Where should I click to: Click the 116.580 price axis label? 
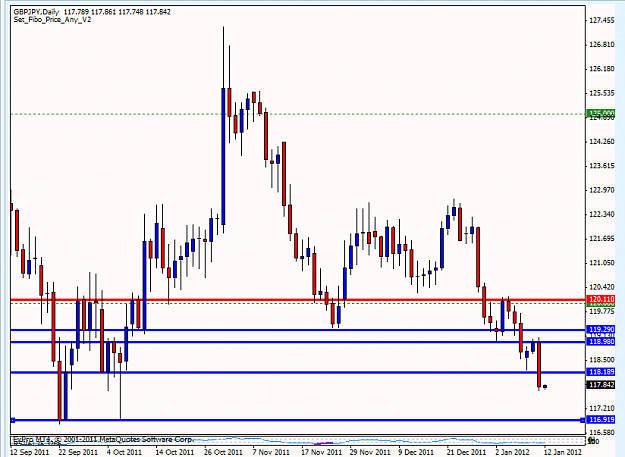click(x=601, y=432)
